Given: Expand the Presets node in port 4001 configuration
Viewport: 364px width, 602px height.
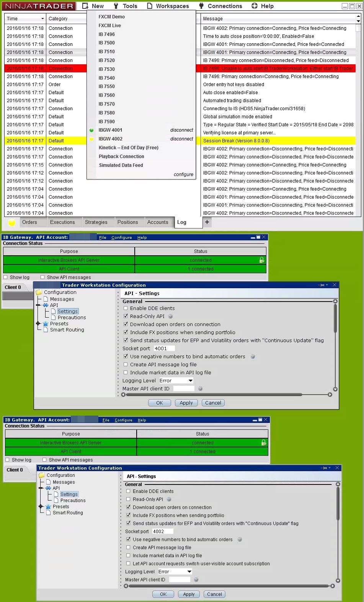Looking at the screenshot, I should [x=38, y=324].
